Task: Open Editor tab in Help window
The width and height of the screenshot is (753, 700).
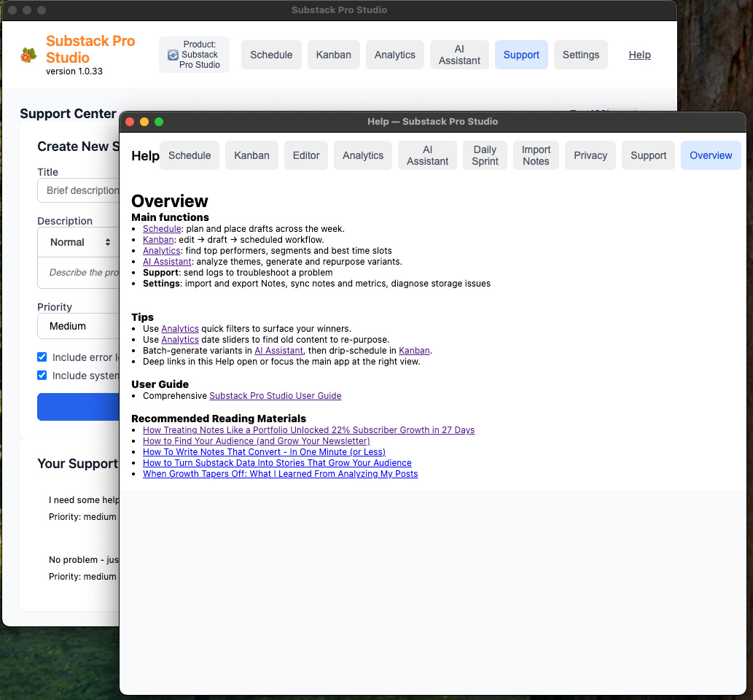Action: point(306,155)
